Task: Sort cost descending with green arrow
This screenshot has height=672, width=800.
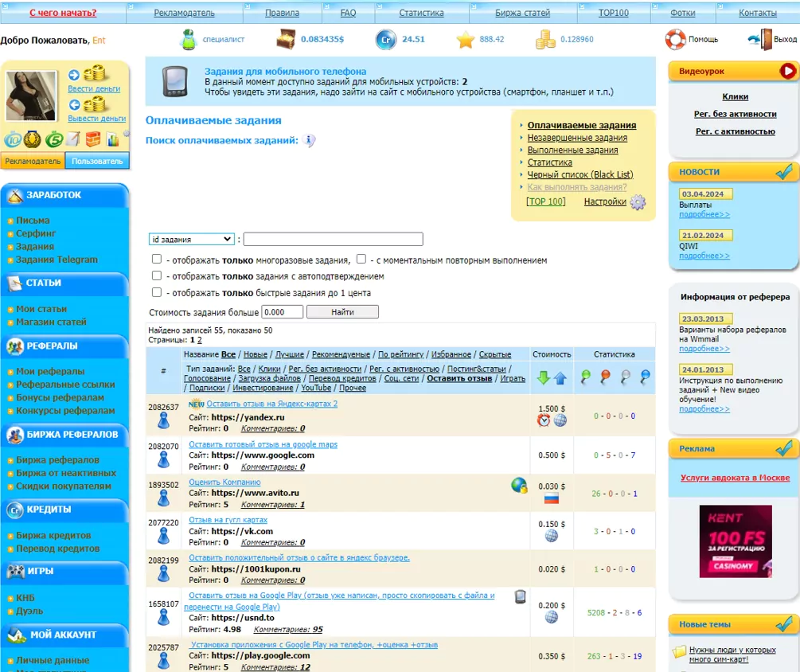Action: 544,377
